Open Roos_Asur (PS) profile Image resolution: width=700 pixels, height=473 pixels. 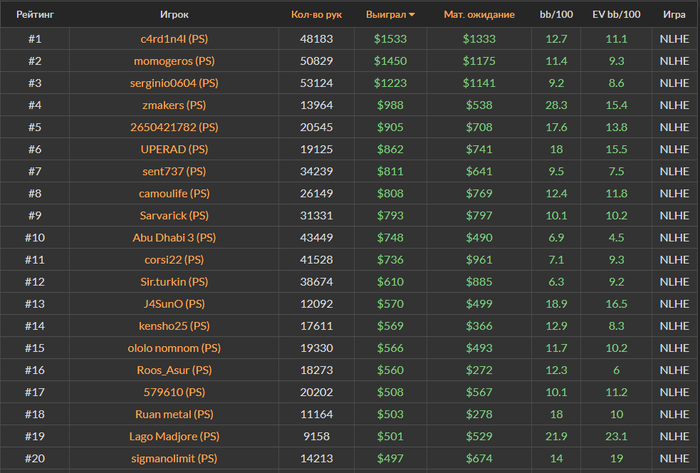174,370
